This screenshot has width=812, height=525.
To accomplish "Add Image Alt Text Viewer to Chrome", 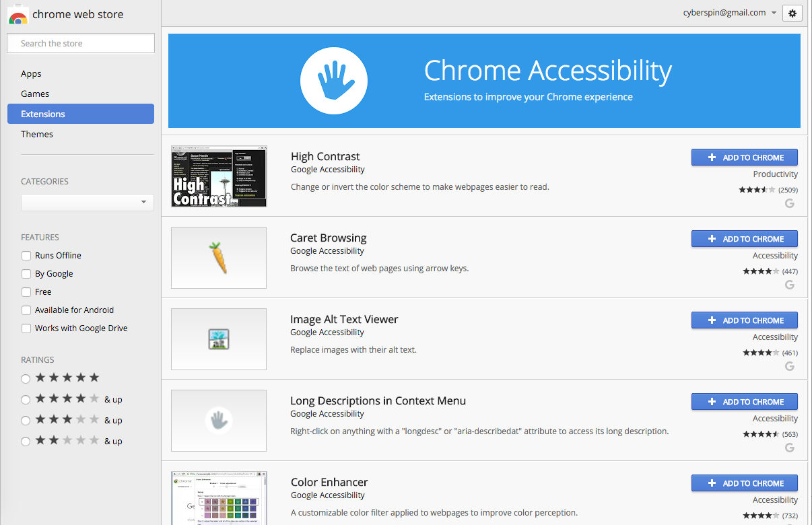I will 745,320.
